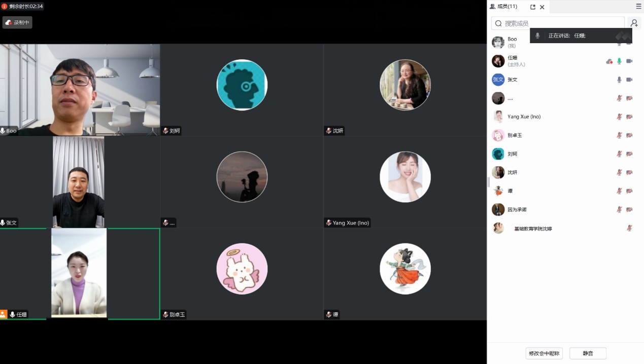Click the 剩余时长 remaining time info icon
The height and width of the screenshot is (364, 644).
[x=5, y=6]
